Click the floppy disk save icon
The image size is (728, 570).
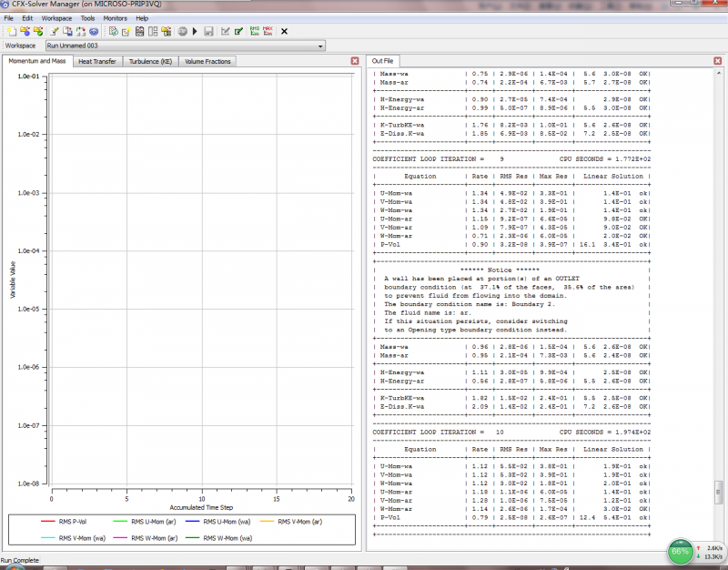[209, 31]
